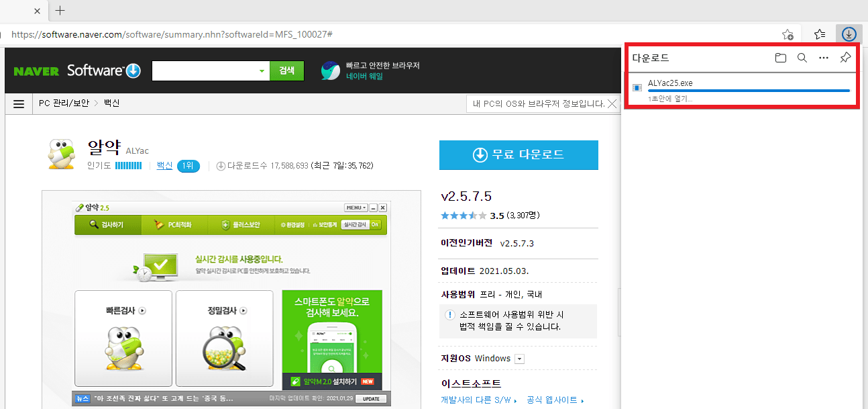The height and width of the screenshot is (409, 868).
Task: Search within downloads
Action: (x=802, y=58)
